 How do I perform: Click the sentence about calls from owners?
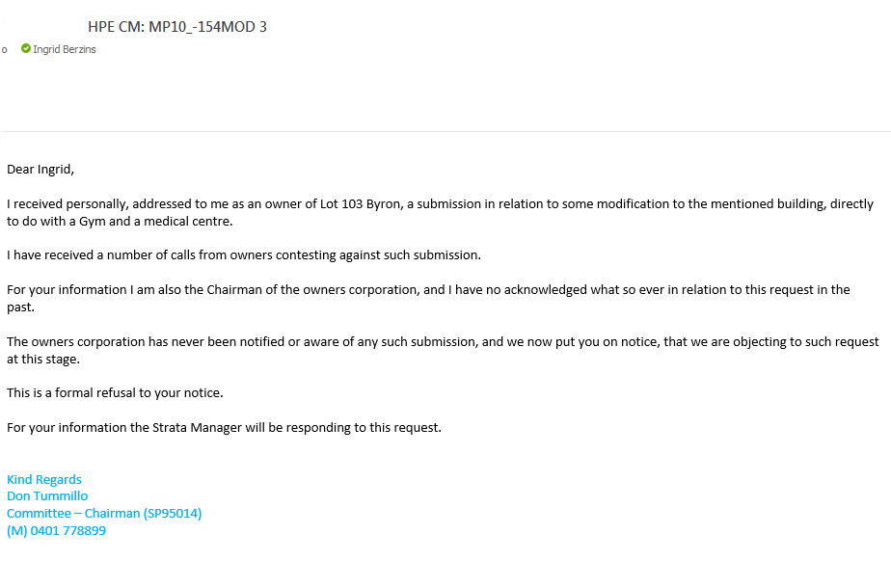coord(244,255)
